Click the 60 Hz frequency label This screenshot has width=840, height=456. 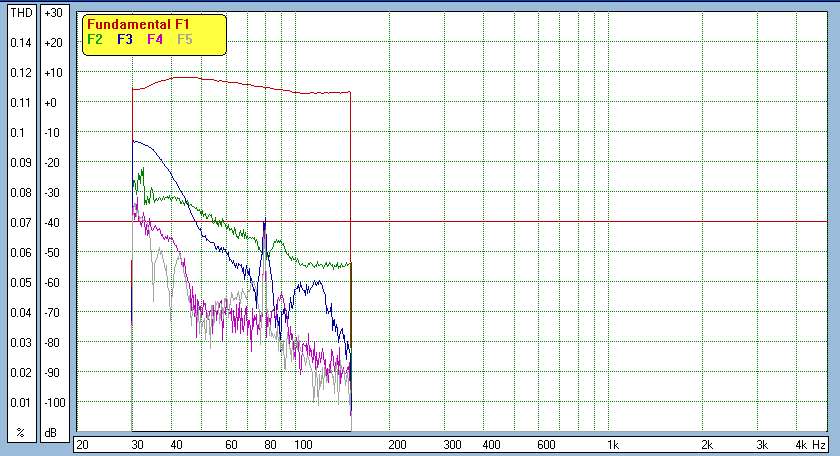coord(231,445)
